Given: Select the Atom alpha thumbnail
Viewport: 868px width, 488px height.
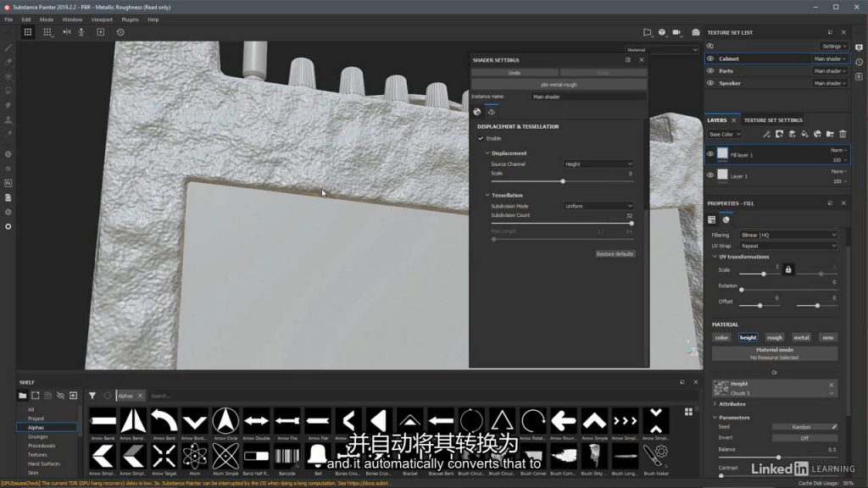Looking at the screenshot, I should (x=195, y=458).
